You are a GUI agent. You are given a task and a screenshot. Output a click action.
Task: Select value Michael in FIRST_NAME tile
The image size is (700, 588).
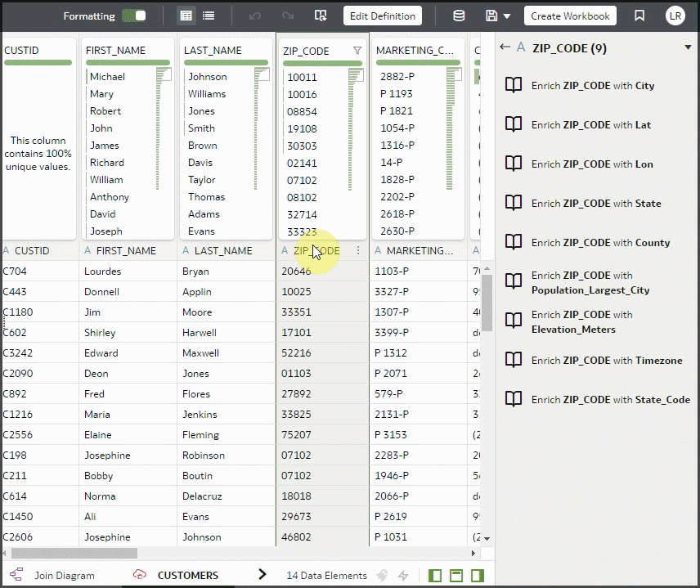(x=107, y=77)
